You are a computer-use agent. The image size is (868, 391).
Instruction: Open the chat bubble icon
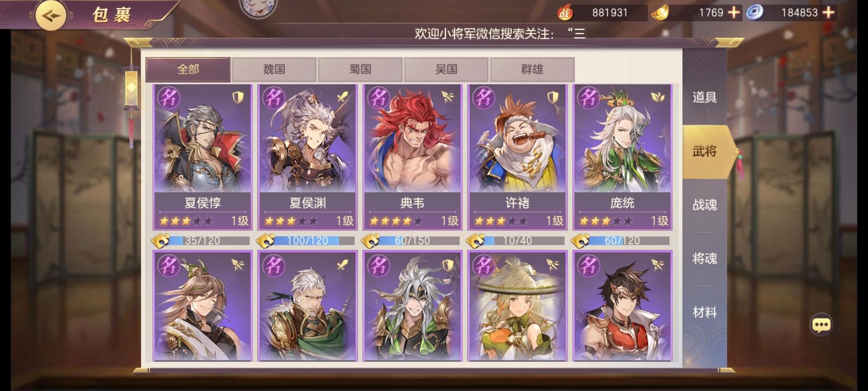point(821,325)
